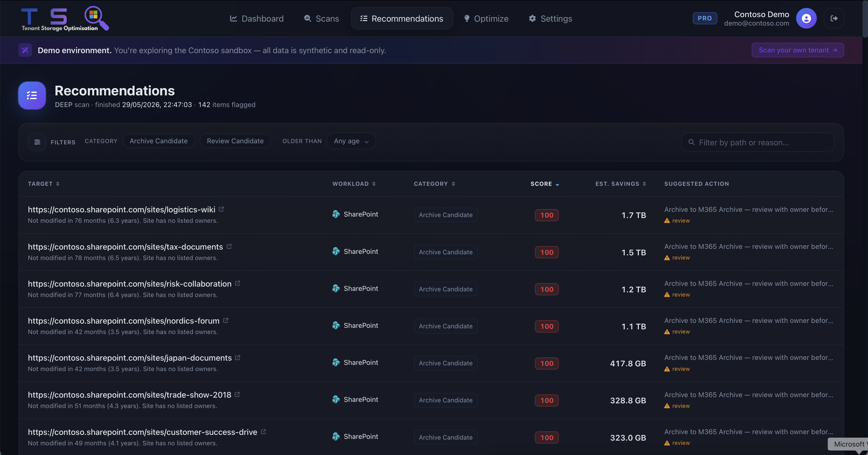Screen dimensions: 868x455
Task: Click the score 100 badge for logistics-wiki
Action: [x=547, y=215]
